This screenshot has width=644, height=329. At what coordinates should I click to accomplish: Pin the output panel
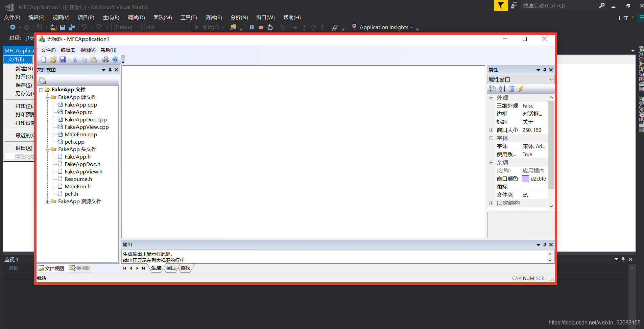[545, 245]
